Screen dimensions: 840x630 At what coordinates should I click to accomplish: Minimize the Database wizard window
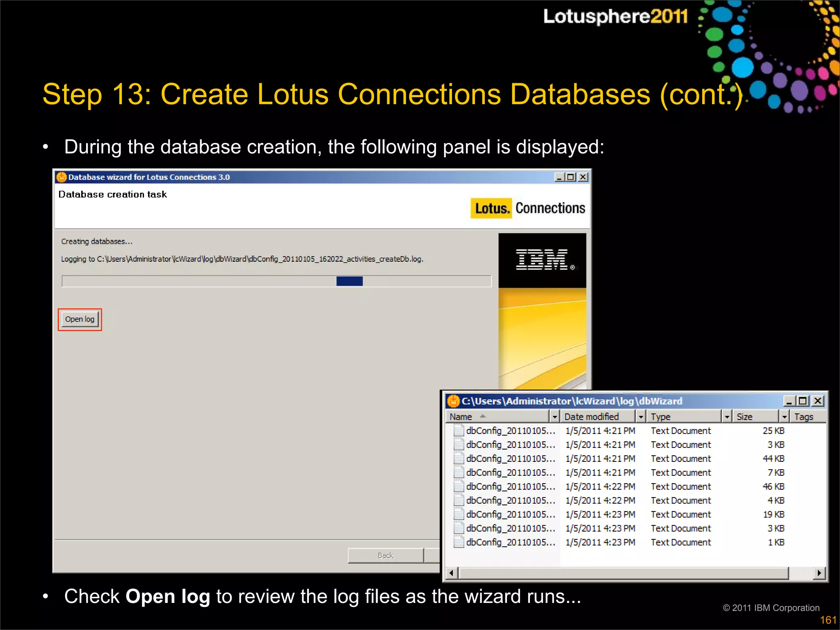pyautogui.click(x=559, y=177)
